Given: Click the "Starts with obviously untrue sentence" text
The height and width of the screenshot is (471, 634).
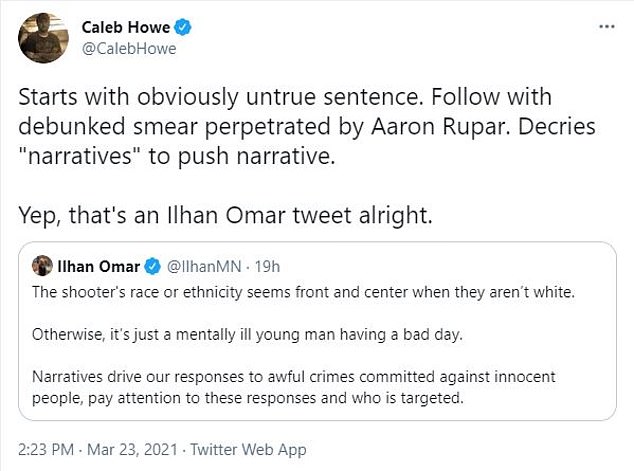Looking at the screenshot, I should click(180, 100).
